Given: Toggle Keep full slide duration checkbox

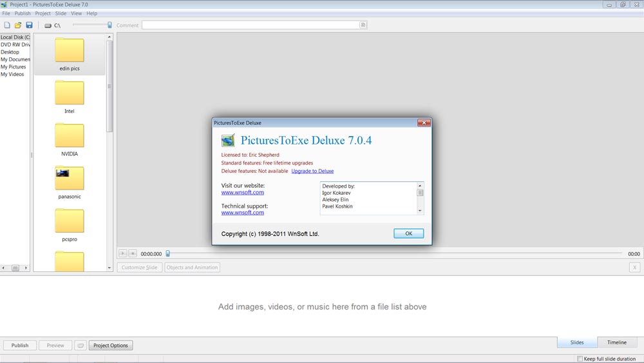Looking at the screenshot, I should coord(580,358).
